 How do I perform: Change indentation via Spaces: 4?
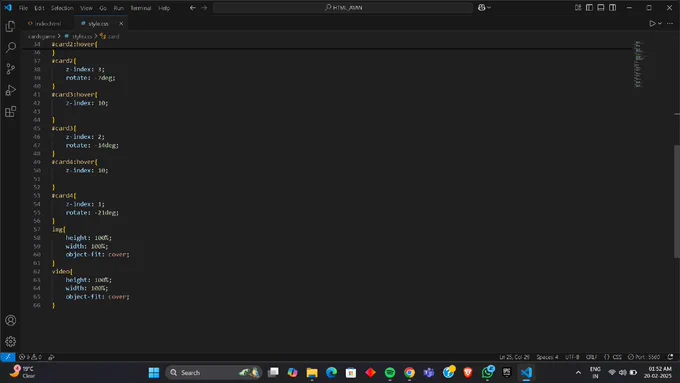point(547,357)
